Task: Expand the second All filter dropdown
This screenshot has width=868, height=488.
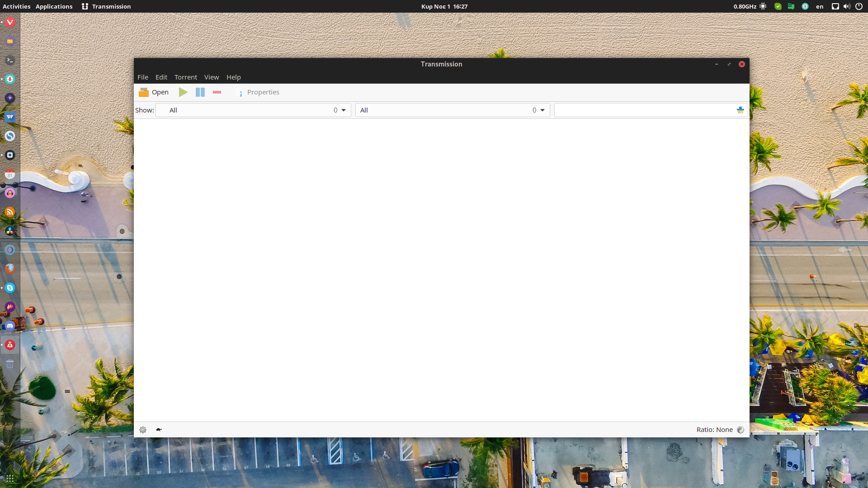Action: pyautogui.click(x=453, y=110)
